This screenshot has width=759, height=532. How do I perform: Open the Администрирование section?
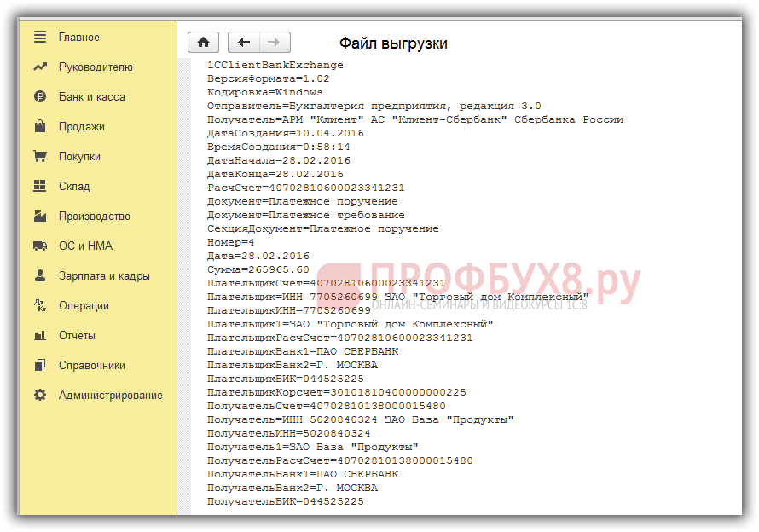[110, 396]
